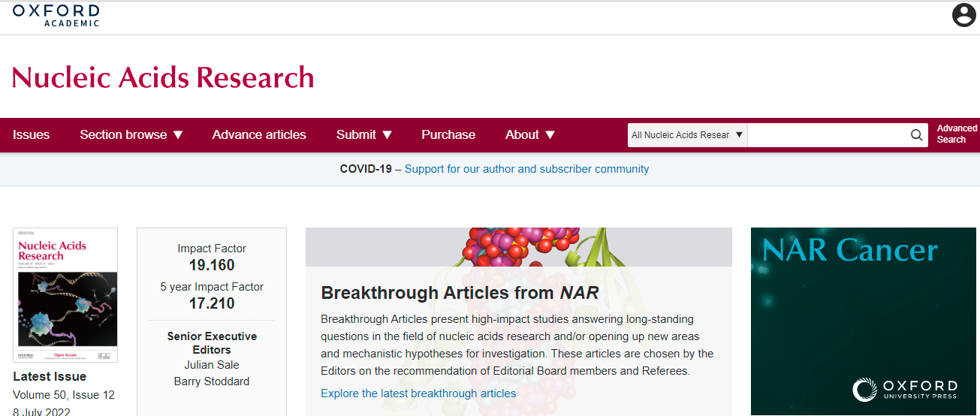
Task: Open the About dropdown menu
Action: (x=529, y=135)
